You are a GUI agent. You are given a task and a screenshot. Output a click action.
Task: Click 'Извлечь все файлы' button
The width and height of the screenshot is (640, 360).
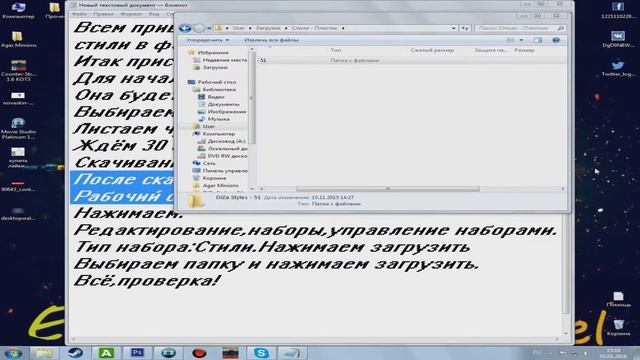coord(271,40)
